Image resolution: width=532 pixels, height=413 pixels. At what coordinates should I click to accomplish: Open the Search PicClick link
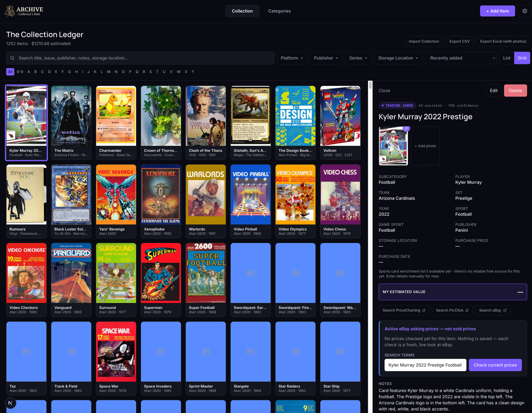tap(452, 310)
